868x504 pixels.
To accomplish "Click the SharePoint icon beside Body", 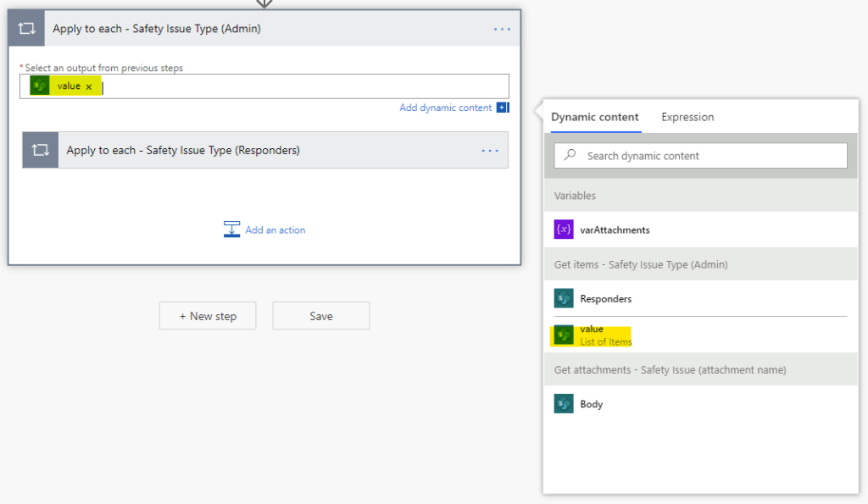I will tap(564, 404).
